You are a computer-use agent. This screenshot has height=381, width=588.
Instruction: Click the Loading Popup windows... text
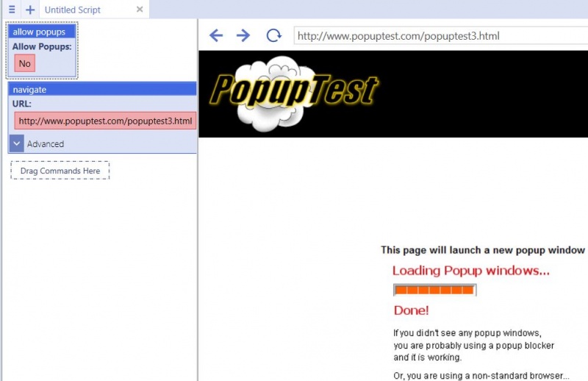pyautogui.click(x=471, y=271)
